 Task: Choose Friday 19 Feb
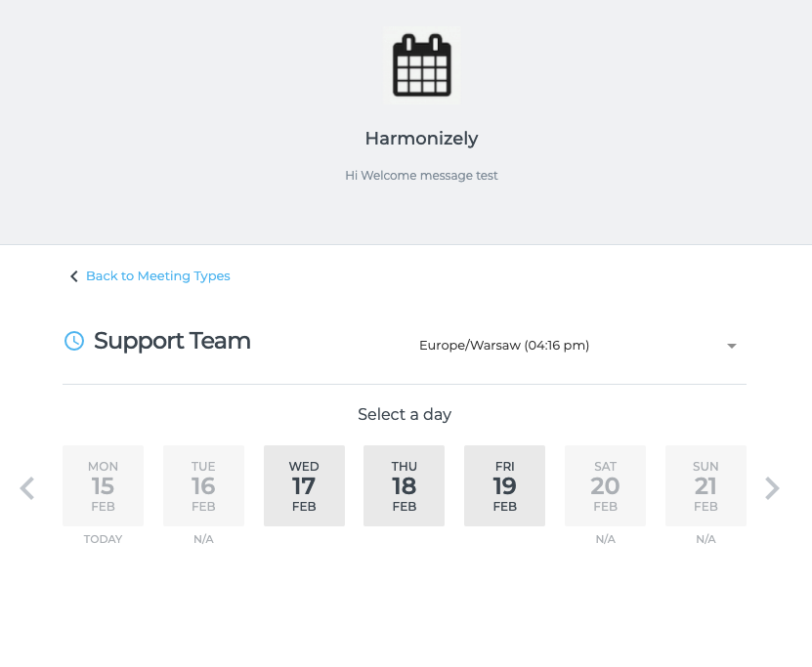(x=504, y=486)
